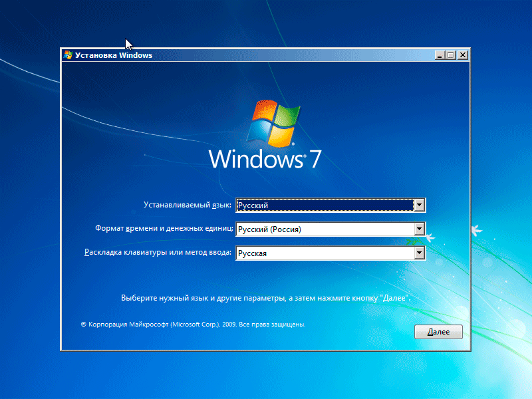Expand the Устанавливаемый язык dropdown arrow
532x399 pixels.
coord(419,205)
